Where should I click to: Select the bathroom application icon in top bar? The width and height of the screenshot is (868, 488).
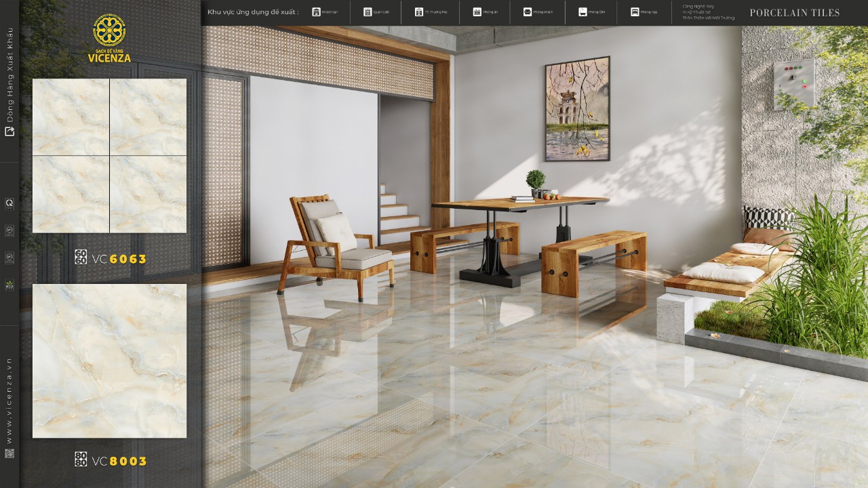tap(583, 12)
